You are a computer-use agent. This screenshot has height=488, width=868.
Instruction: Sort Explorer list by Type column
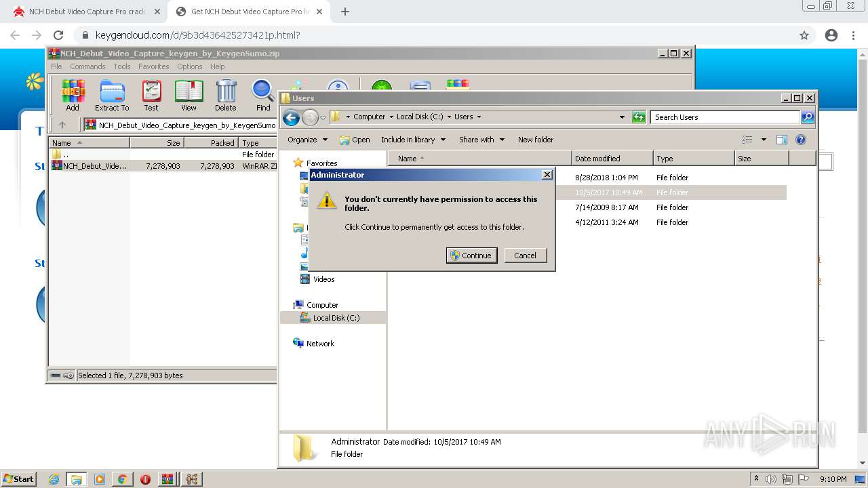point(694,159)
